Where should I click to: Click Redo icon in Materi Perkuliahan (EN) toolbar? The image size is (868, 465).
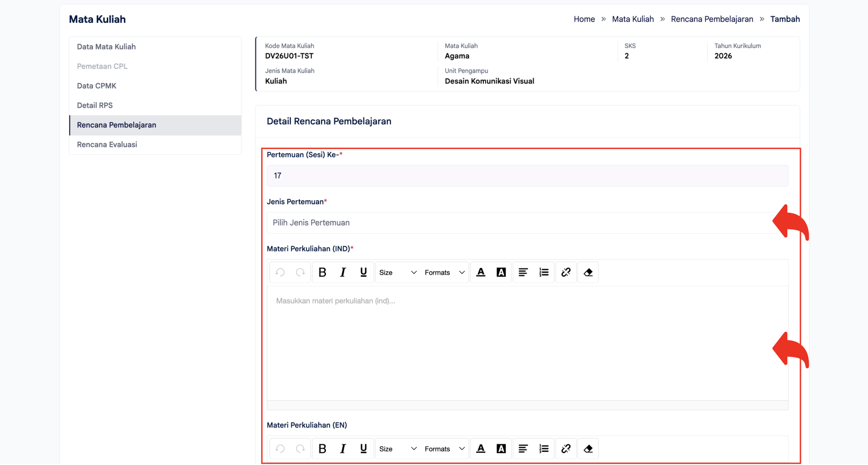(x=300, y=449)
